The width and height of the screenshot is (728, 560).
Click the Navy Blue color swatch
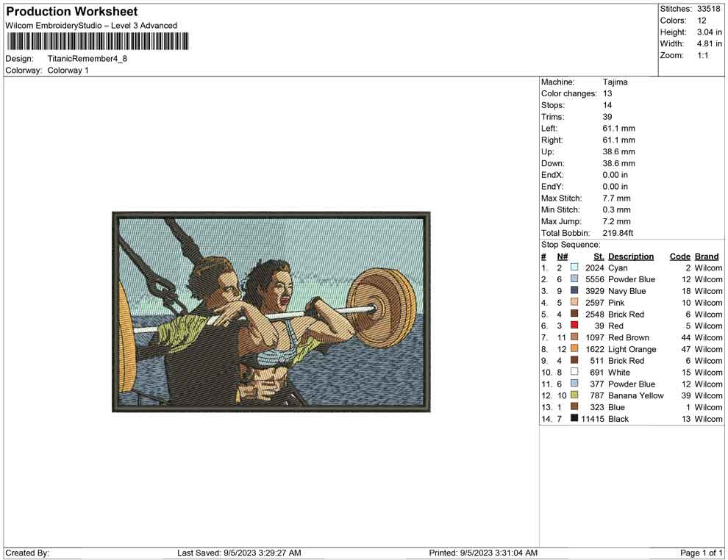pyautogui.click(x=574, y=290)
